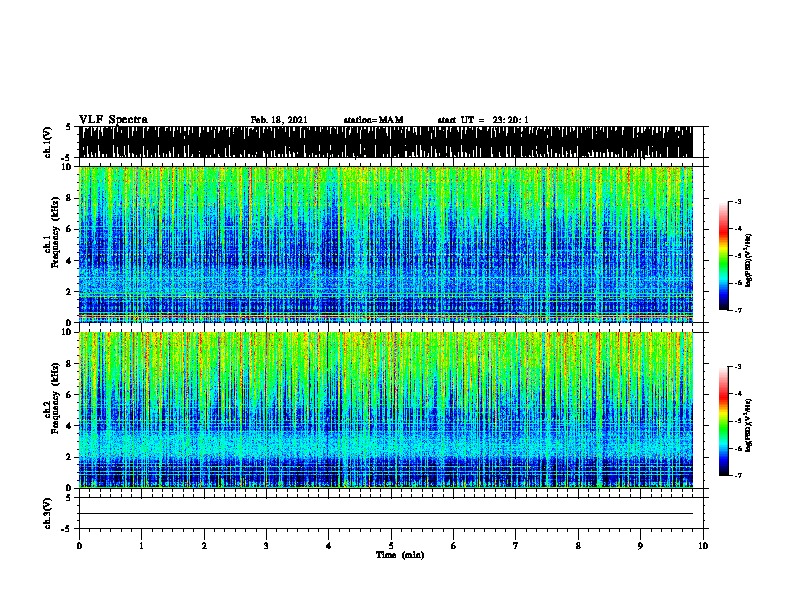This screenshot has width=792, height=612.
Task: Click the ch.1 colorbar "log(PSD)(V²/Hz)" label
Action: tap(748, 261)
